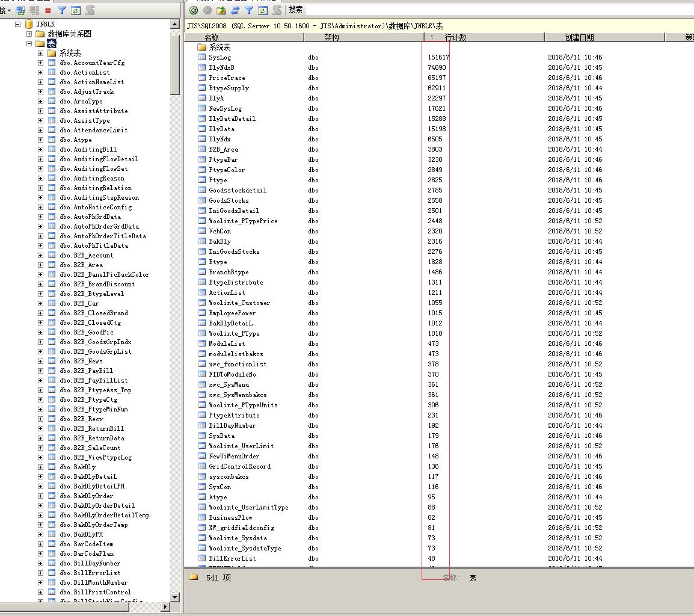Expand dbo.BillPrintControl table node

tap(40, 592)
